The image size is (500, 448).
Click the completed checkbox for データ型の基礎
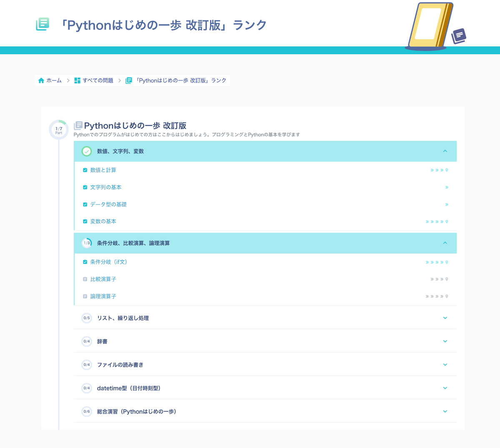(85, 205)
